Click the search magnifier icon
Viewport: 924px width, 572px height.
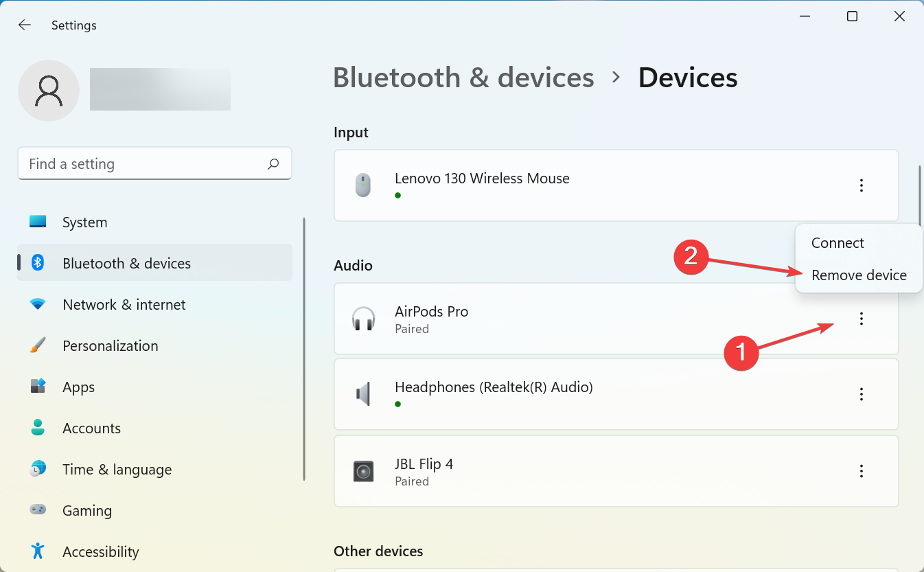click(x=273, y=164)
